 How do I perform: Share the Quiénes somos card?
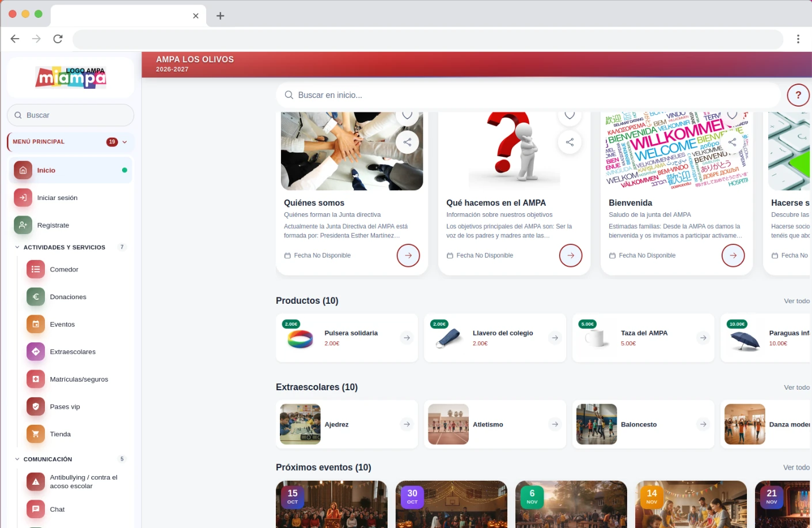[407, 142]
